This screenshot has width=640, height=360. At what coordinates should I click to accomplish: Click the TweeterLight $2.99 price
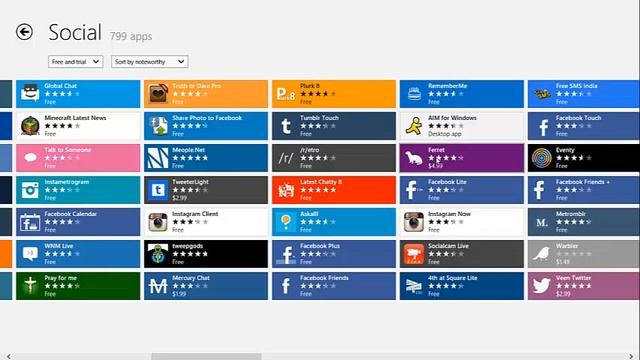(x=179, y=198)
